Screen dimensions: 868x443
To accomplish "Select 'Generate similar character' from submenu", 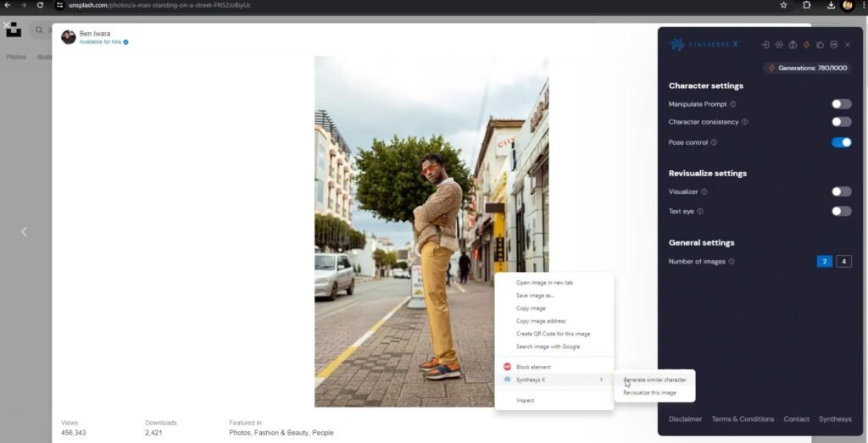I will [655, 379].
